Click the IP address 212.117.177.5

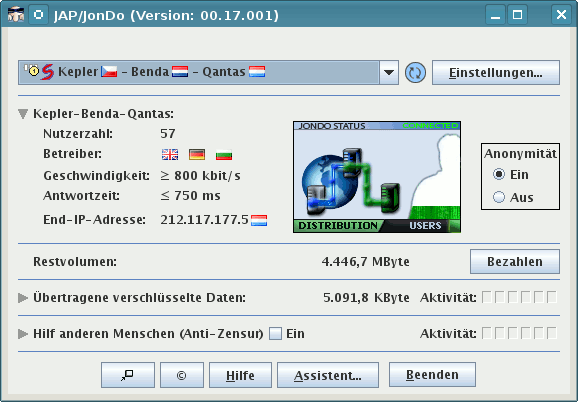tap(204, 220)
